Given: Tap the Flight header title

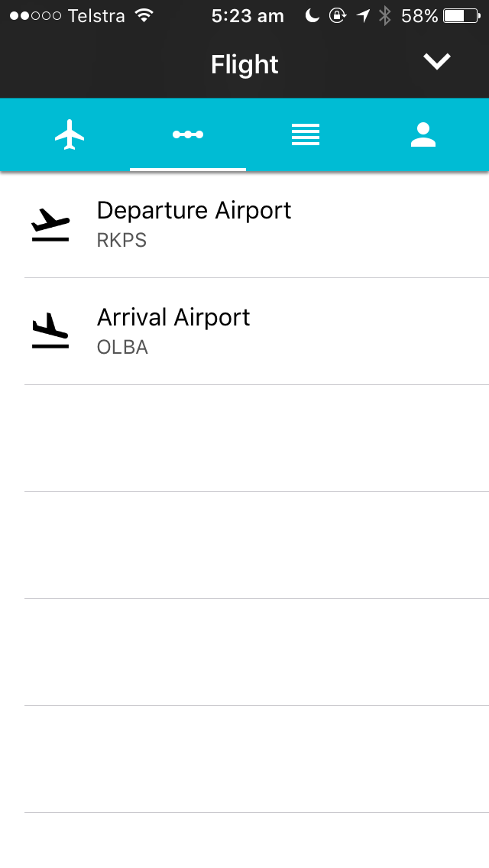Looking at the screenshot, I should [x=244, y=65].
